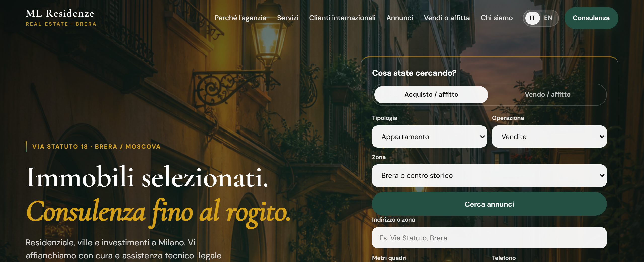Open the Operazione dropdown showing Vendita
This screenshot has height=262, width=644.
[x=549, y=137]
